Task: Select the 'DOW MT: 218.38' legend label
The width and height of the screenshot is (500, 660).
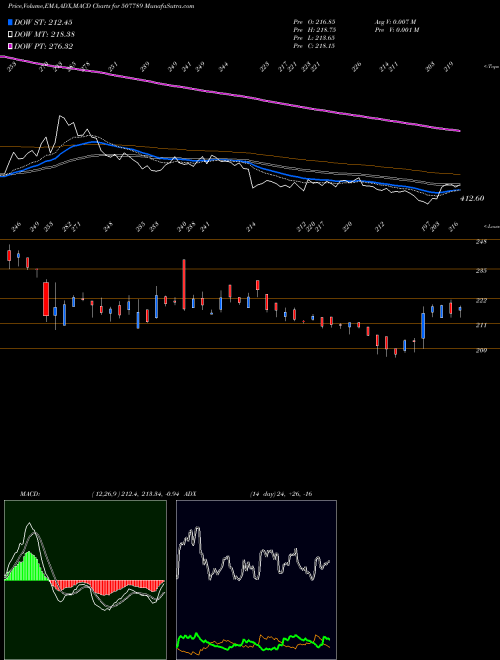Action: [x=45, y=35]
